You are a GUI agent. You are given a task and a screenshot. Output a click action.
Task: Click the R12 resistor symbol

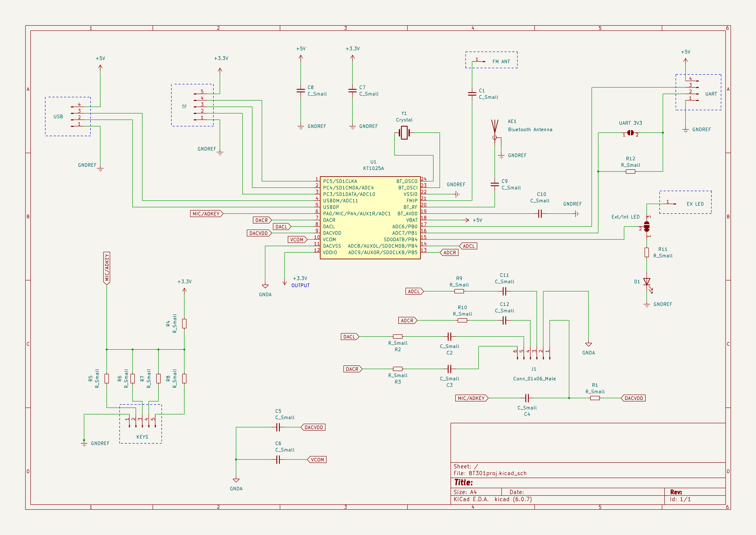[630, 172]
